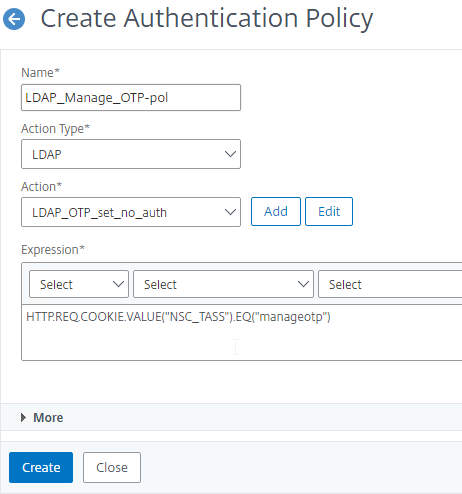Open the first Select dropdown under Expression
The height and width of the screenshot is (494, 462).
(x=79, y=284)
